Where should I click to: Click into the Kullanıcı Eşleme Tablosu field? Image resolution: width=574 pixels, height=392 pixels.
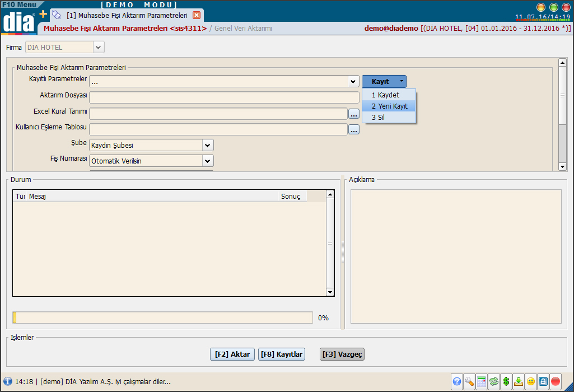(x=218, y=129)
